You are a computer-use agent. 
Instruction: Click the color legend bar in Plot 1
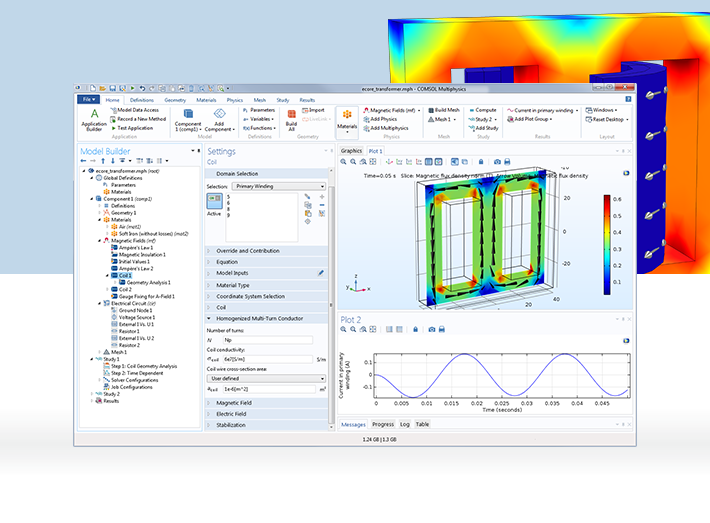pyautogui.click(x=607, y=245)
